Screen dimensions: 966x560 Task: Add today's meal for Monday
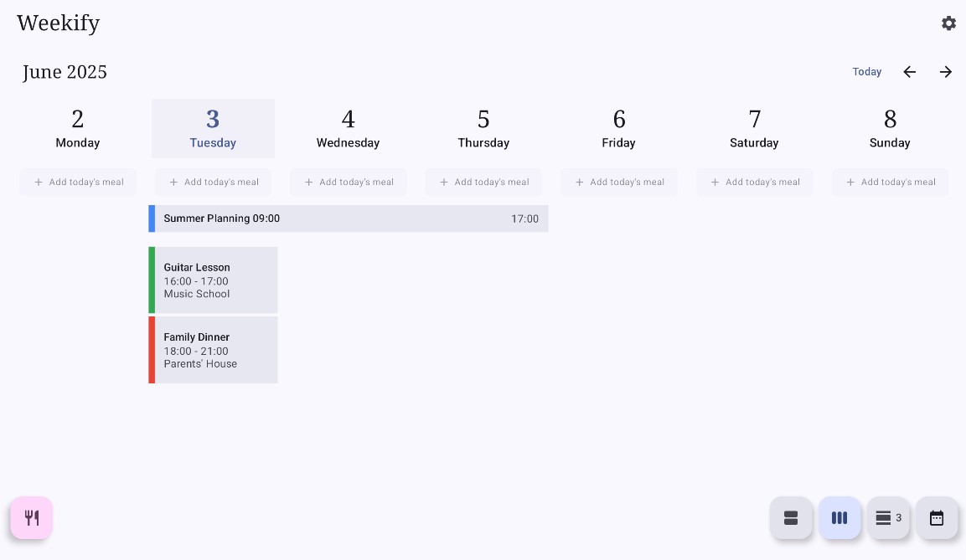(78, 182)
